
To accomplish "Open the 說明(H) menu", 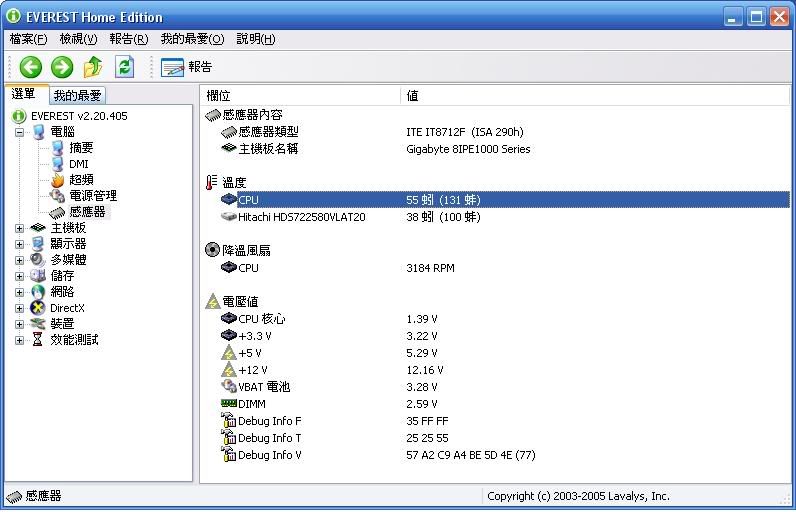I will [256, 39].
